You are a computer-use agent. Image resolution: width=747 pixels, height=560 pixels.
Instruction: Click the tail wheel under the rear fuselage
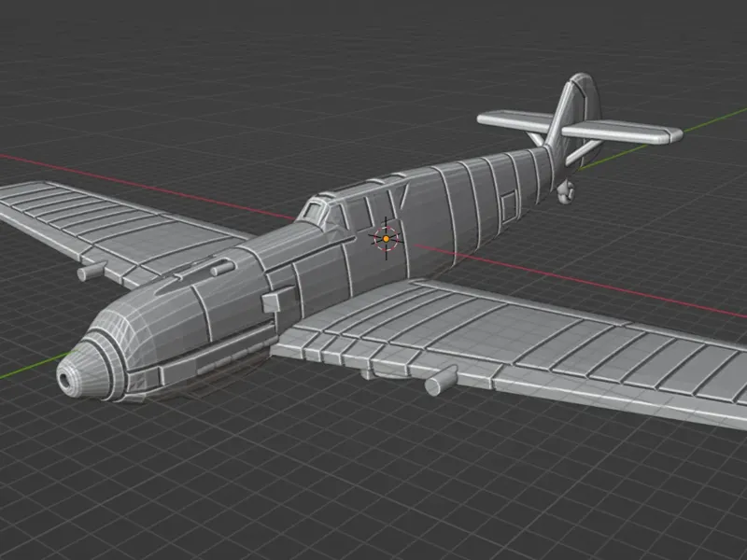tap(566, 191)
